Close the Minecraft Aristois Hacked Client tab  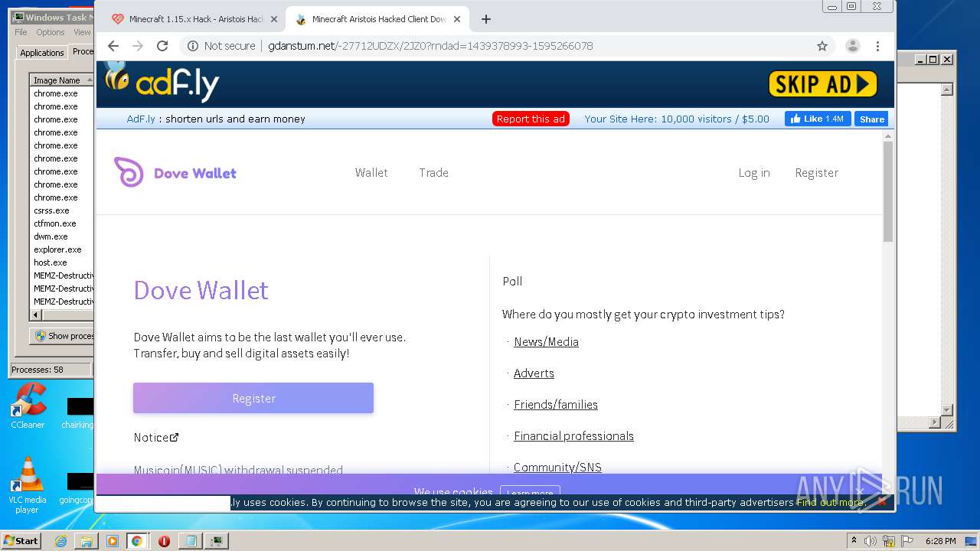457,19
